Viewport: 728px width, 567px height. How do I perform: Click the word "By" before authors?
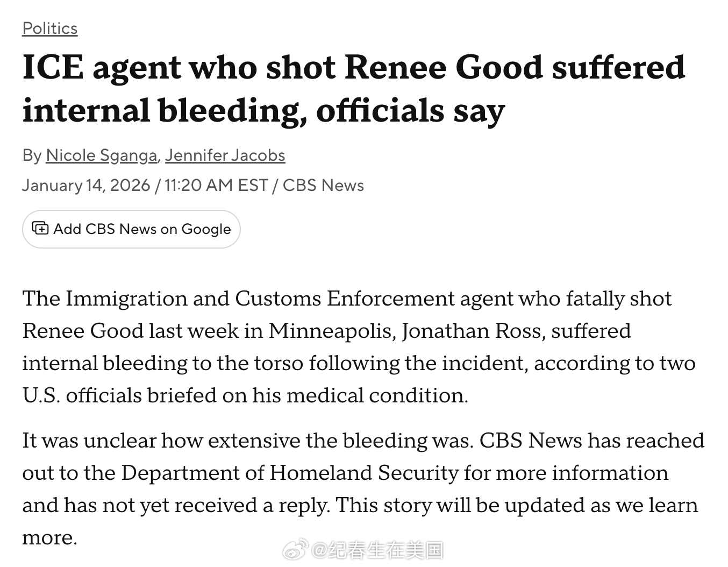point(32,155)
